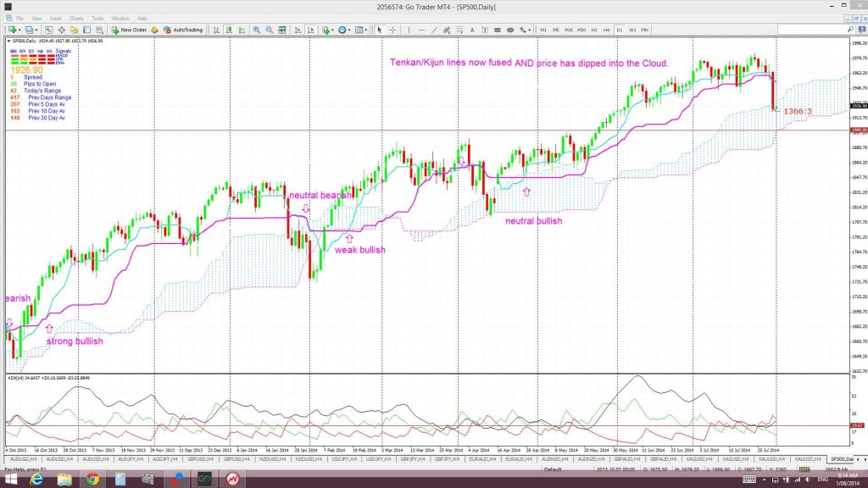This screenshot has width=868, height=488.
Task: Select the Text Label tool
Action: (485, 30)
